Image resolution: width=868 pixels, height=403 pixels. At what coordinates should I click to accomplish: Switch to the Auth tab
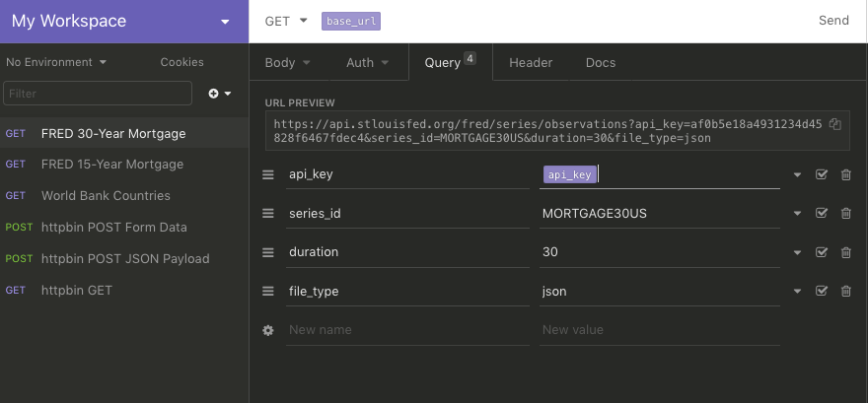click(x=368, y=62)
